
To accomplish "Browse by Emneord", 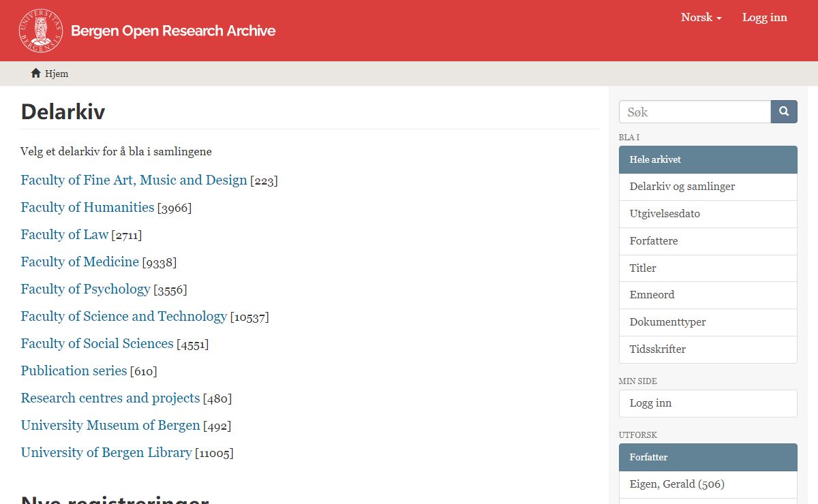I will coord(708,295).
